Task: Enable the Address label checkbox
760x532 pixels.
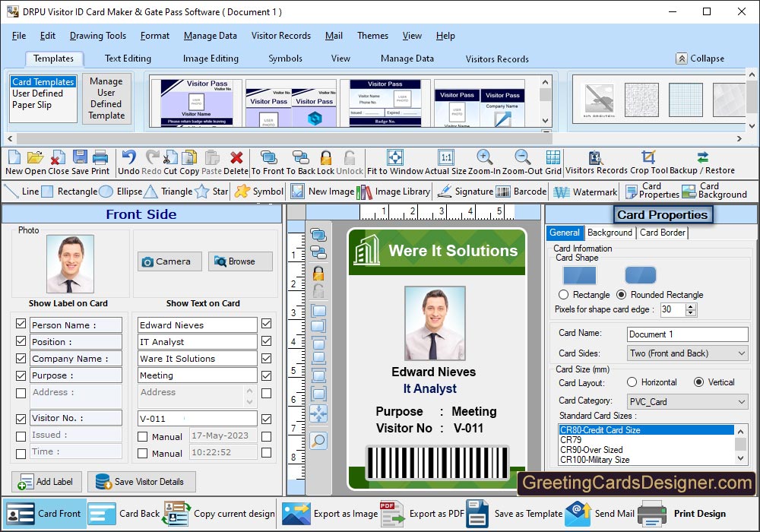Action: pyautogui.click(x=21, y=393)
